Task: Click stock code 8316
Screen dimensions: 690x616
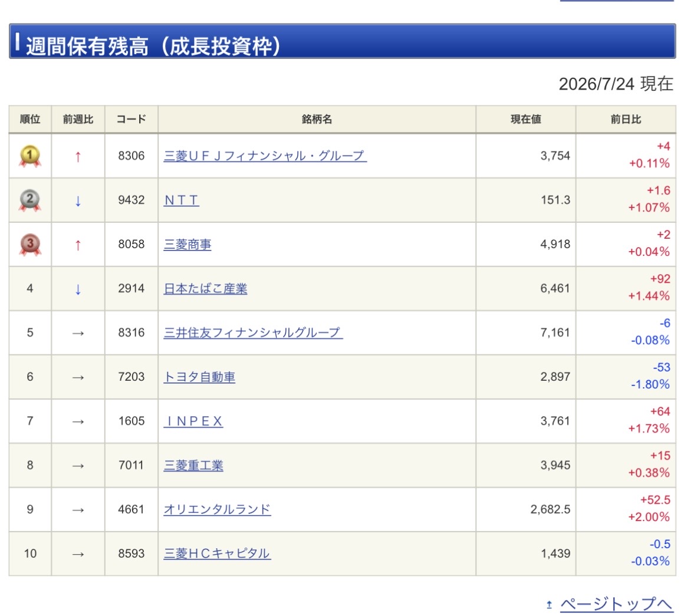Action: pos(131,332)
